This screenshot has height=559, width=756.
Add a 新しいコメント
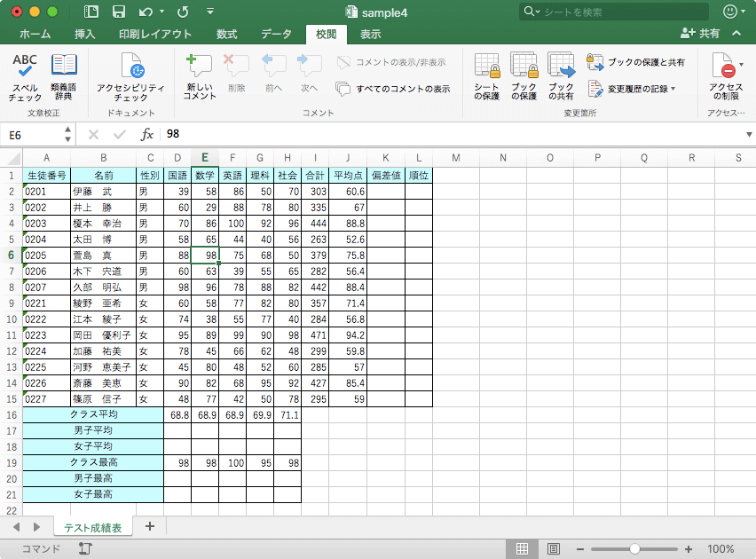tap(200, 77)
